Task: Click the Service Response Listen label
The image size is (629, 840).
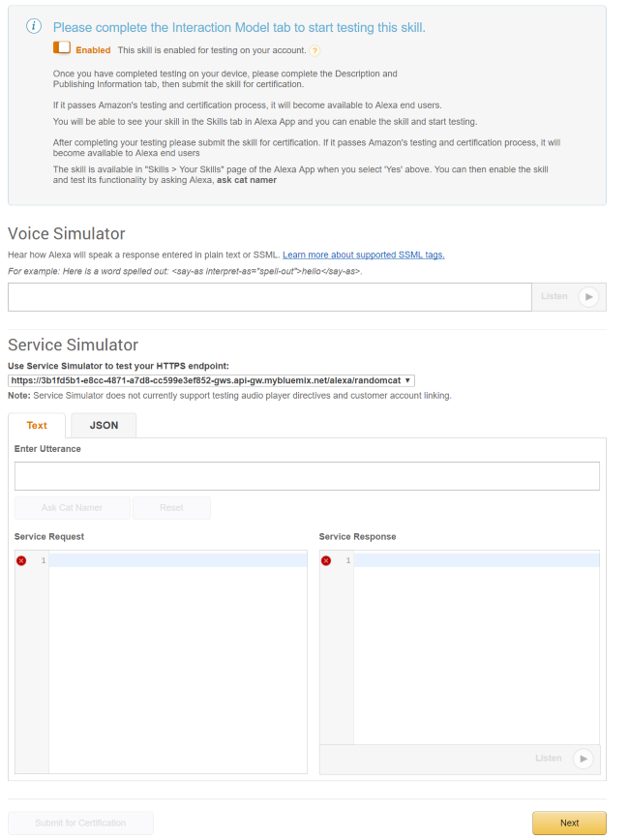Action: pos(548,759)
